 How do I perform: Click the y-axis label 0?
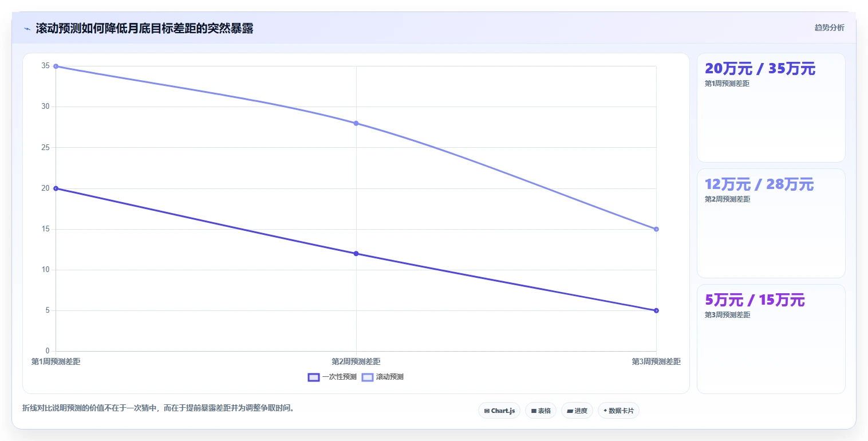click(x=48, y=351)
